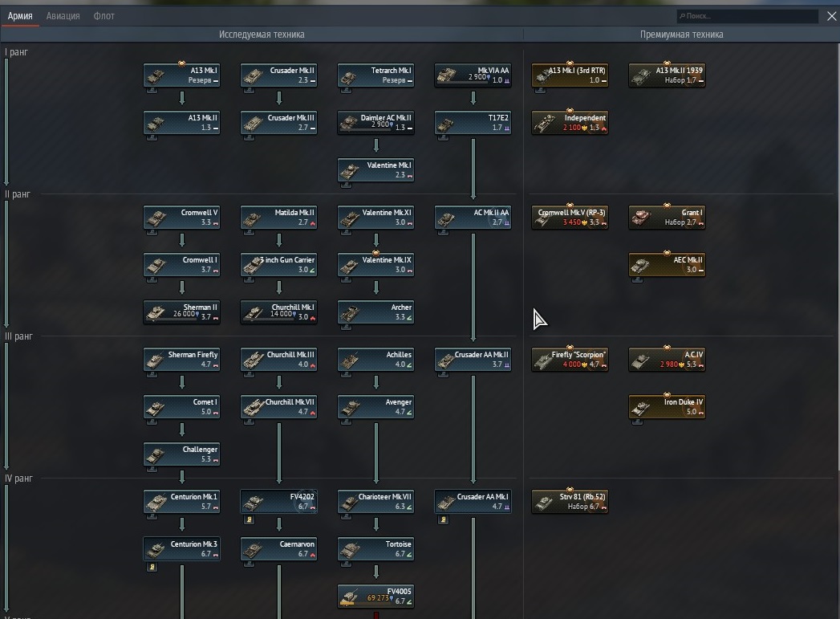Select the Tetrarch Mk.I reserve tank
Screen dimensions: 840x619
pos(375,75)
